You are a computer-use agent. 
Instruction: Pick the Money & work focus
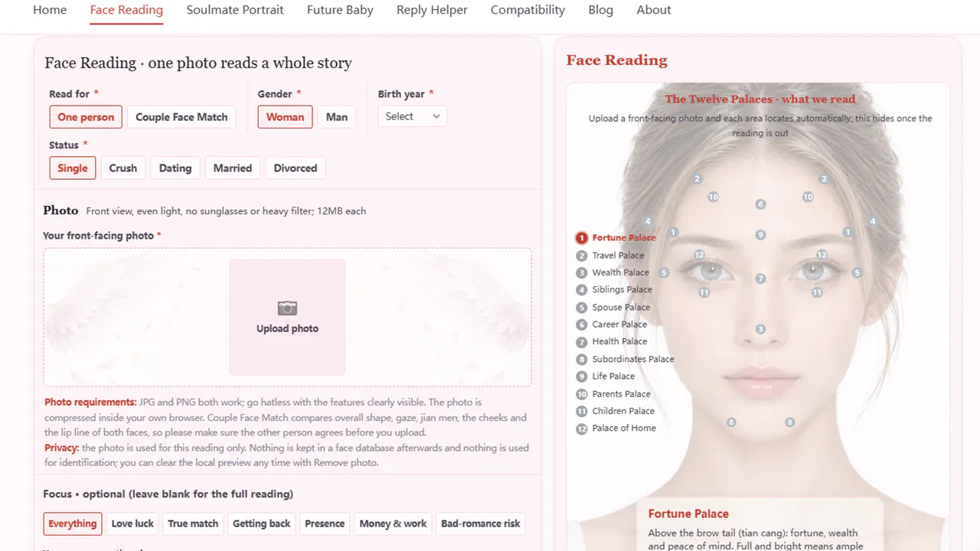coord(393,523)
